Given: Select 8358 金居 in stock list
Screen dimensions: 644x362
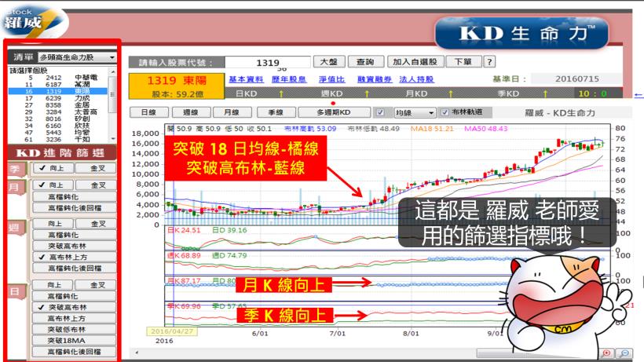Looking at the screenshot, I should point(59,105).
